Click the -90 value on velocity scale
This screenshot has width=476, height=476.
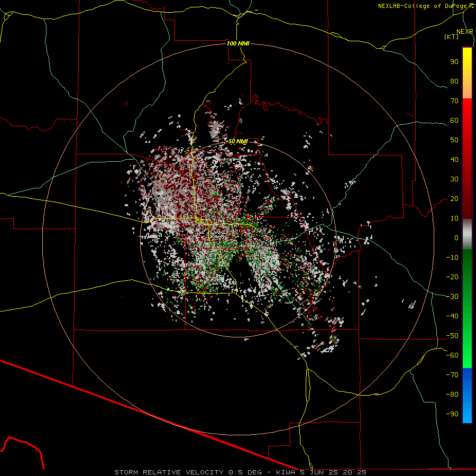(x=452, y=414)
